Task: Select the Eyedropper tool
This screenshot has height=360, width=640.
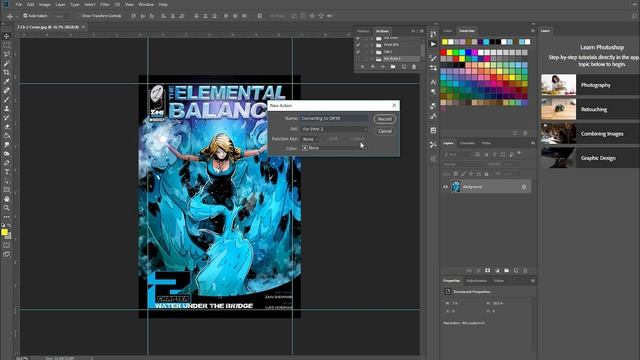Action: pyautogui.click(x=7, y=82)
